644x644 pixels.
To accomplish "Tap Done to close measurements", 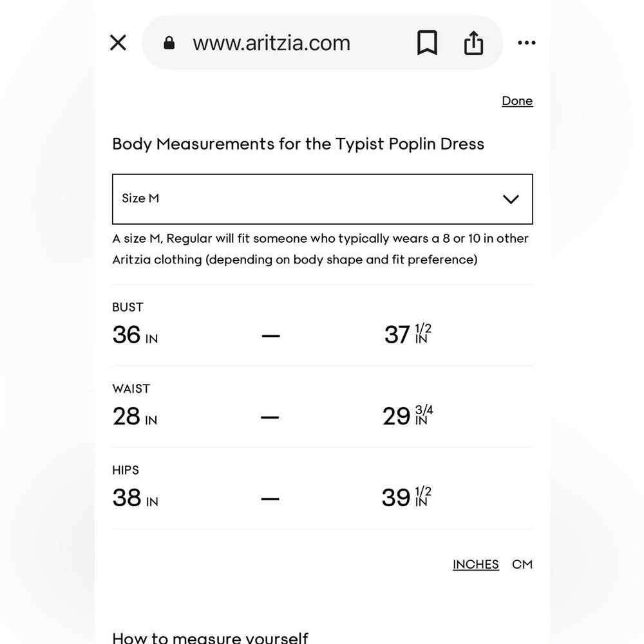I will (x=517, y=101).
